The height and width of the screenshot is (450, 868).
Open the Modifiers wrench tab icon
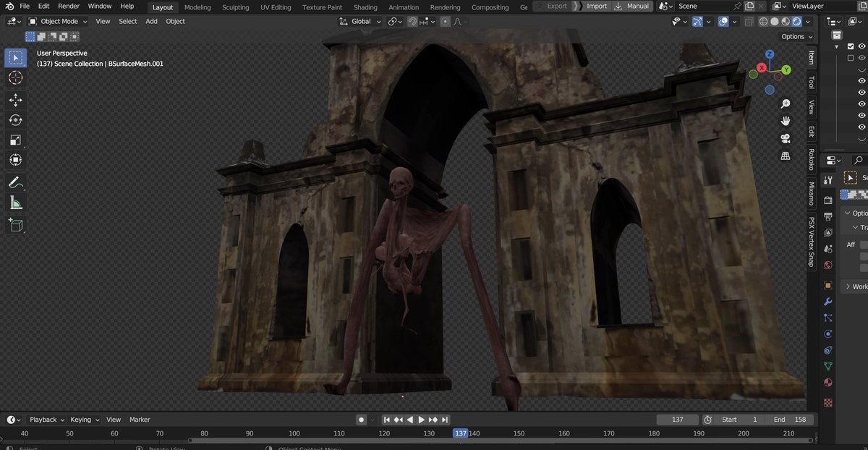pyautogui.click(x=828, y=302)
